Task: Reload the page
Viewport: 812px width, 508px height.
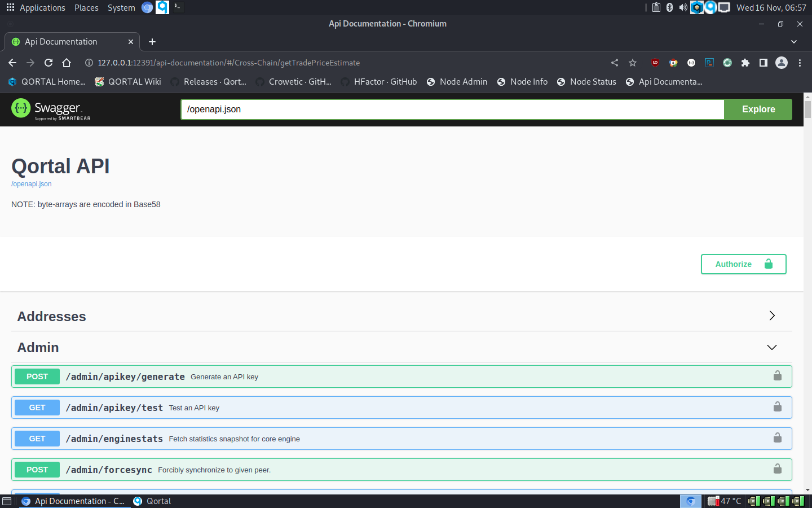Action: [x=48, y=63]
